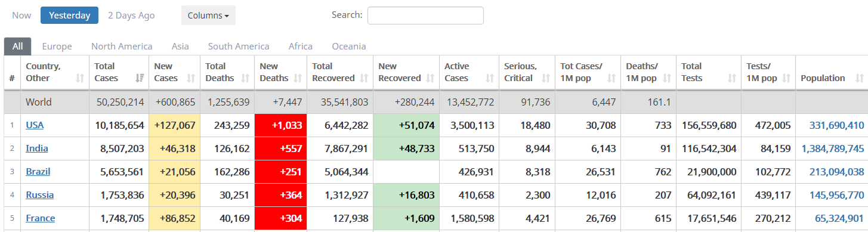Sort Total Deaths column sort icon
Viewport: 868px width, 232px height.
(x=246, y=78)
